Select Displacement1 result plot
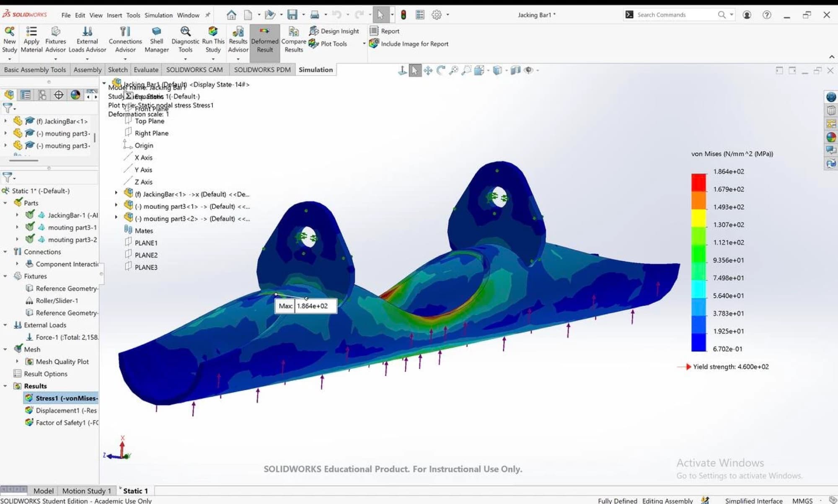 tap(61, 410)
